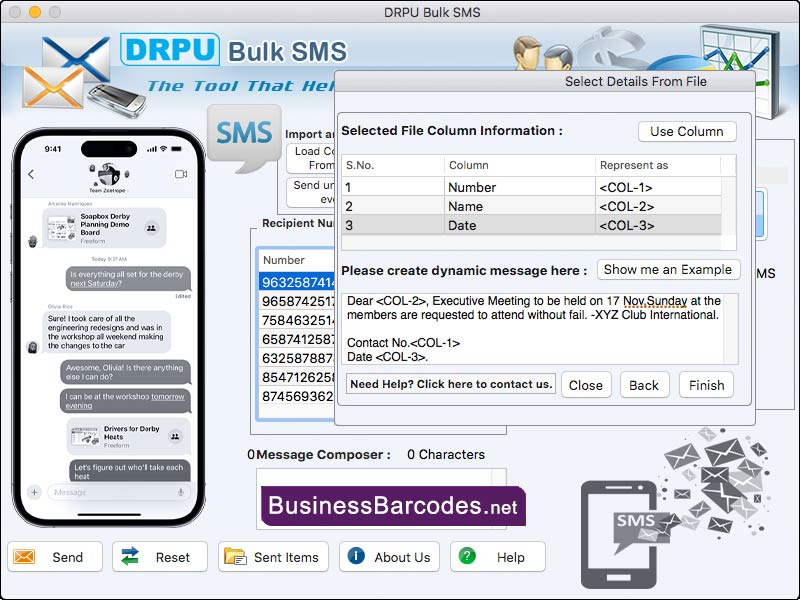Click the Back button
The image size is (800, 600).
[644, 385]
